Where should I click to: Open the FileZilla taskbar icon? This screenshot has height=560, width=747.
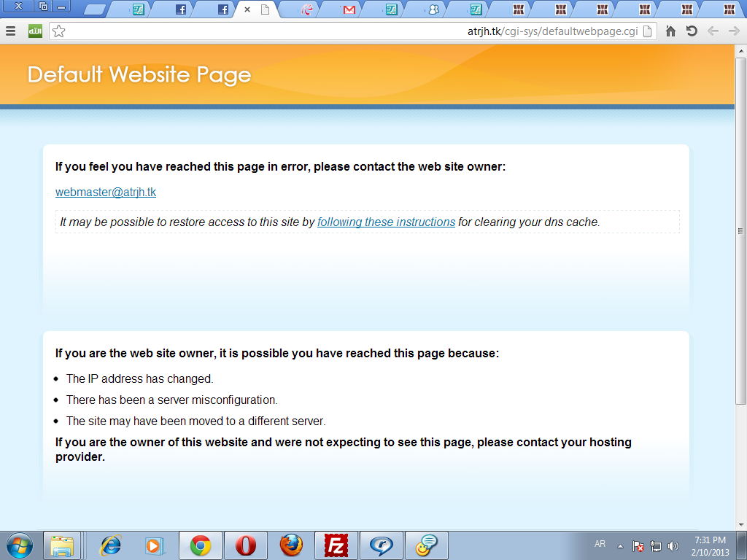point(336,545)
